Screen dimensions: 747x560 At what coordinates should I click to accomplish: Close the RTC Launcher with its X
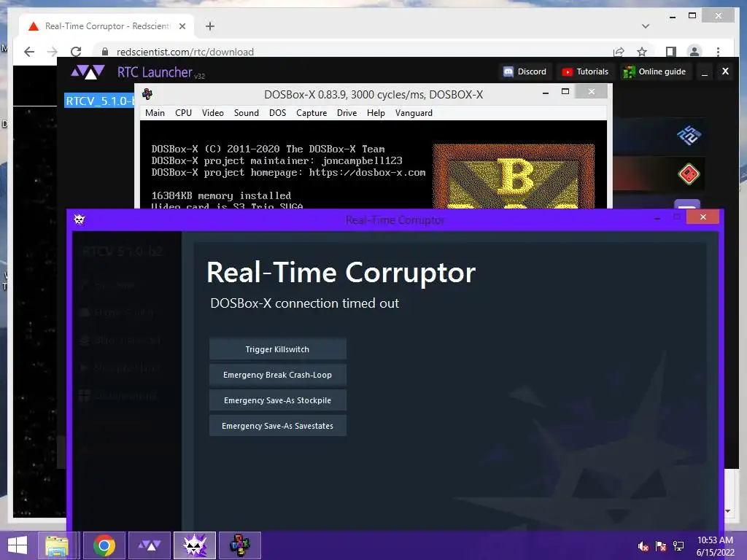[725, 71]
